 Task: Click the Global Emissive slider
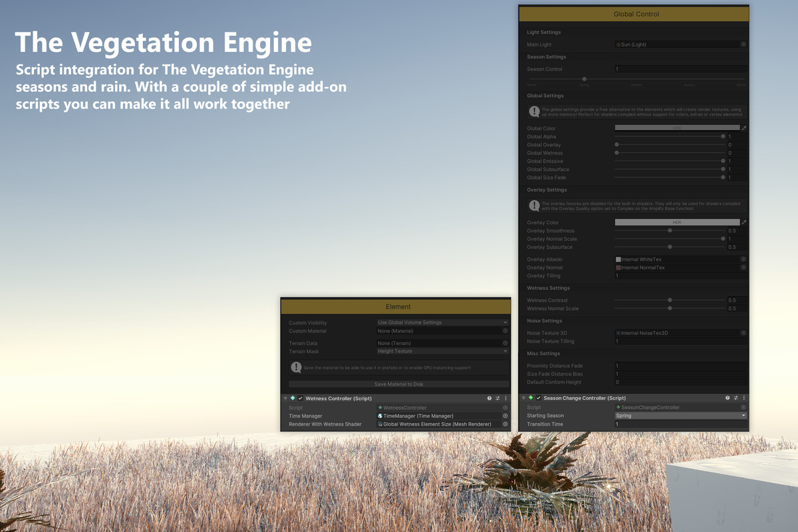670,161
